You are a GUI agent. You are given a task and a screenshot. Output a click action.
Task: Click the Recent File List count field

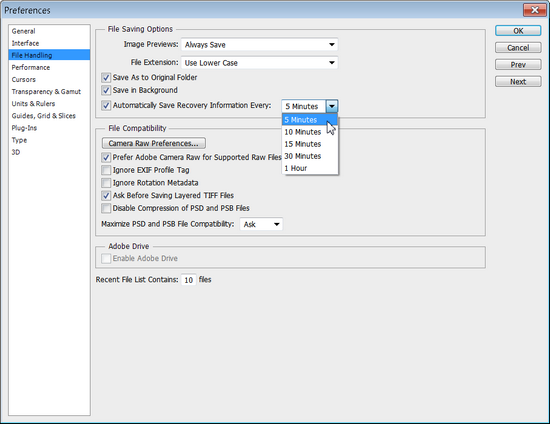[189, 280]
